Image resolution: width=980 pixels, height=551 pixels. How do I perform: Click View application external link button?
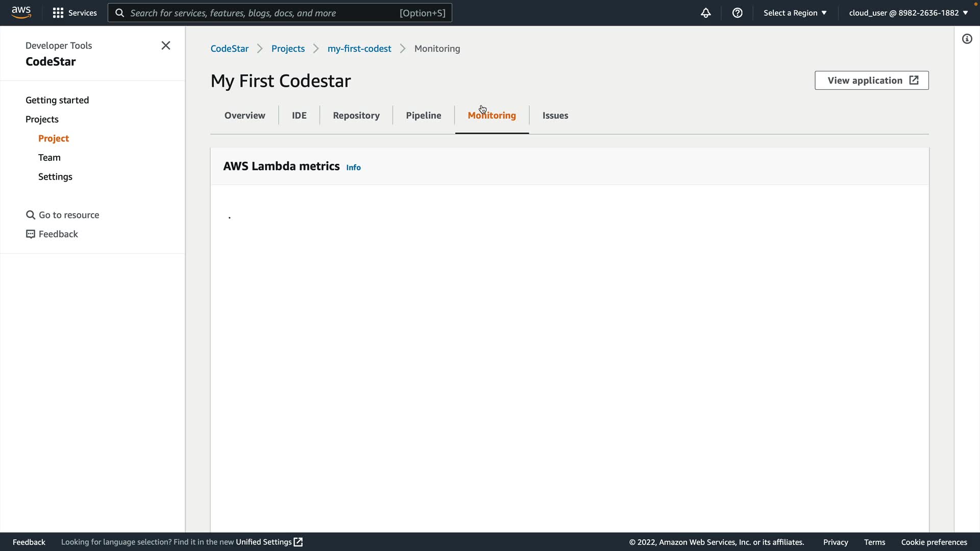click(x=871, y=80)
